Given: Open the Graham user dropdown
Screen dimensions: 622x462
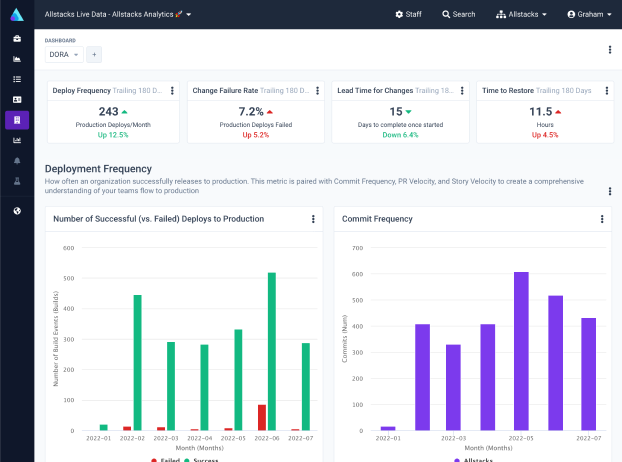Looking at the screenshot, I should point(589,14).
